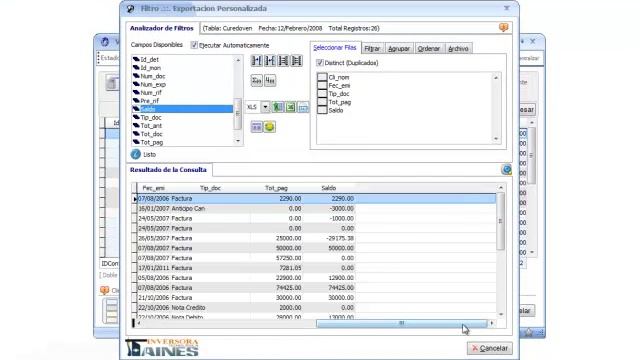Viewport: 640px width, 360px height.
Task: Select Num_doc in available fields
Action: (153, 76)
